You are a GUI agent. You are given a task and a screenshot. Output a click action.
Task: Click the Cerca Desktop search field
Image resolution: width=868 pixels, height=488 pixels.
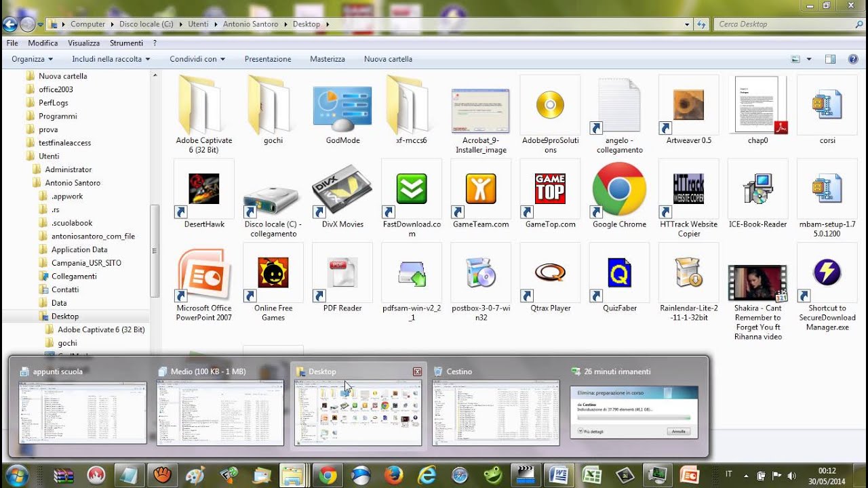point(788,24)
